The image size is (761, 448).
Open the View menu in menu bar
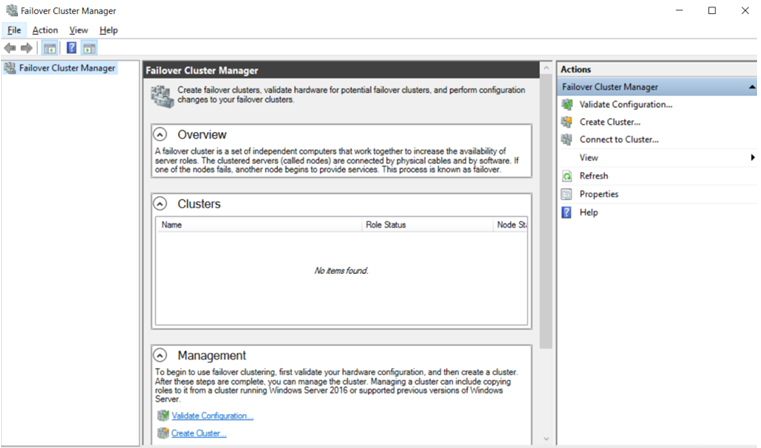pyautogui.click(x=79, y=30)
